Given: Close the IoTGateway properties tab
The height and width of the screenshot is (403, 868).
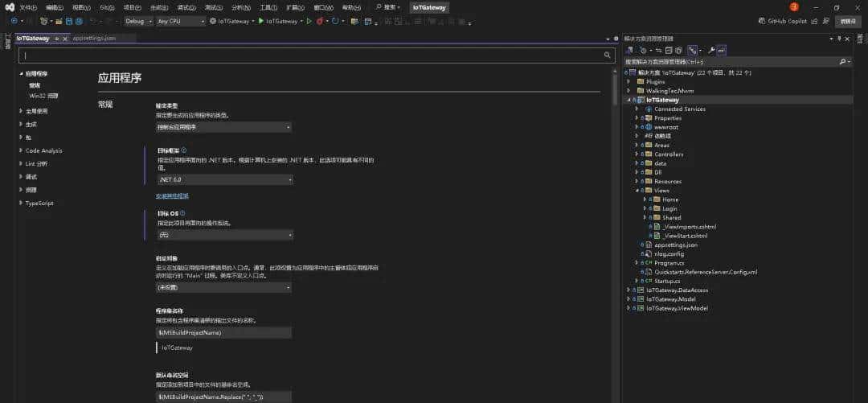Looking at the screenshot, I should pos(65,39).
